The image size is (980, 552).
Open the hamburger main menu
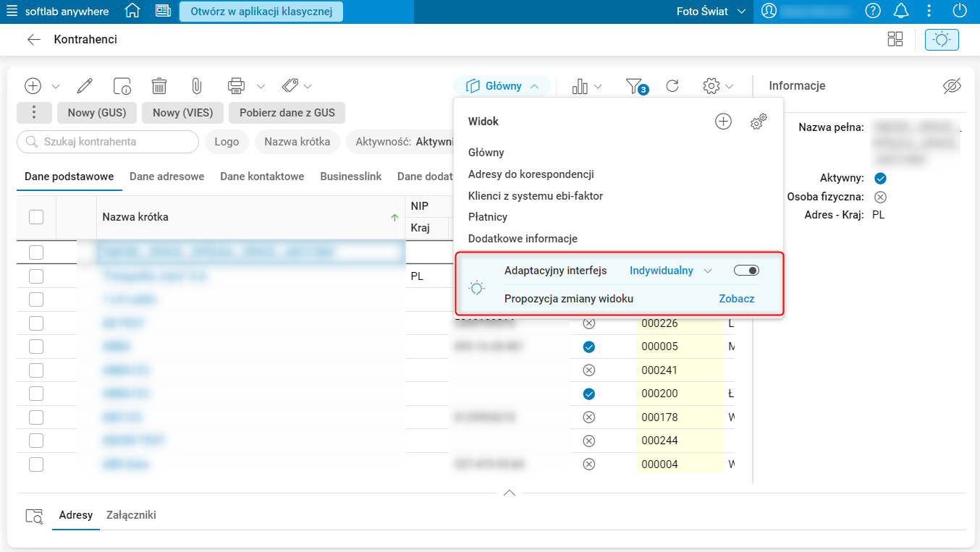click(x=12, y=12)
